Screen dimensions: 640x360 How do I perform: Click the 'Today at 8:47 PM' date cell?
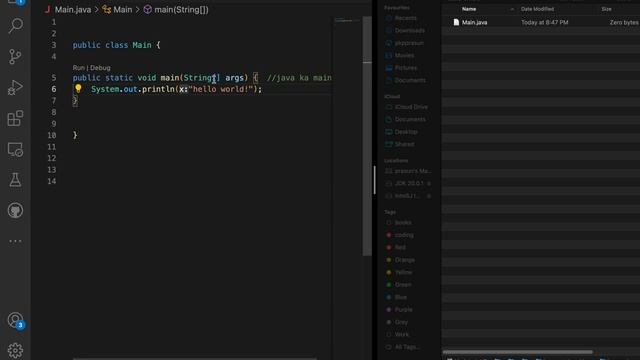click(x=544, y=22)
